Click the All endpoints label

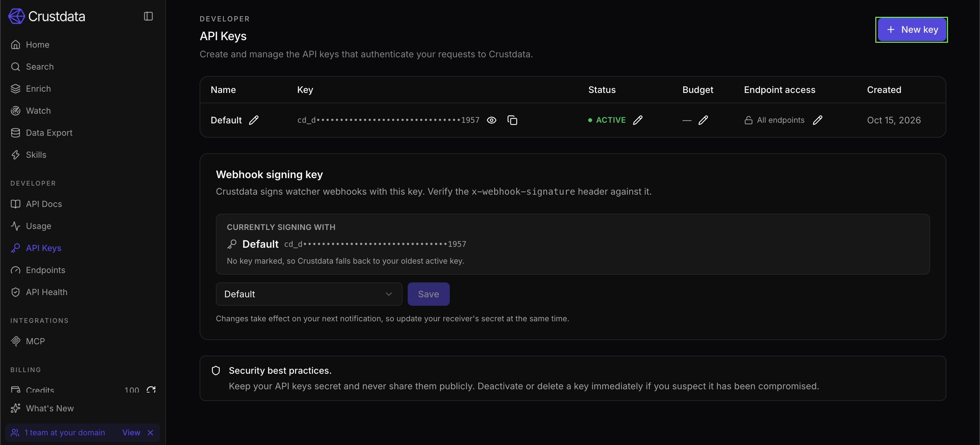click(780, 120)
